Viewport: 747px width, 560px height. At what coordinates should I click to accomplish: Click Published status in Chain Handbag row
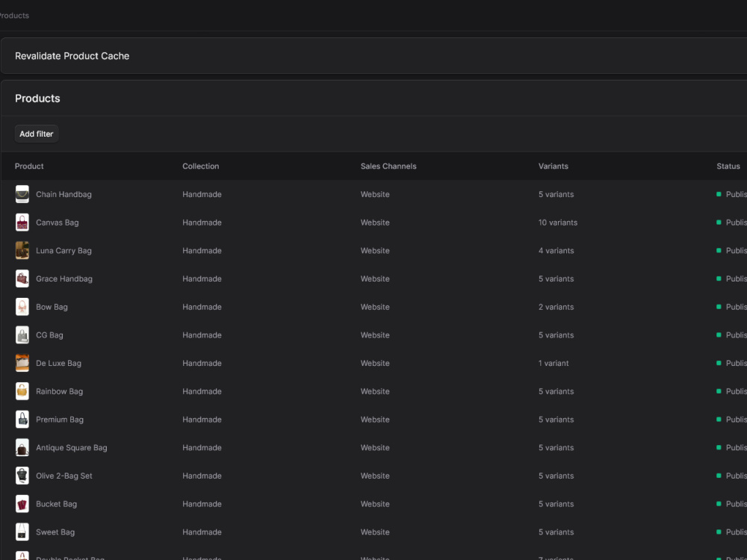click(732, 194)
